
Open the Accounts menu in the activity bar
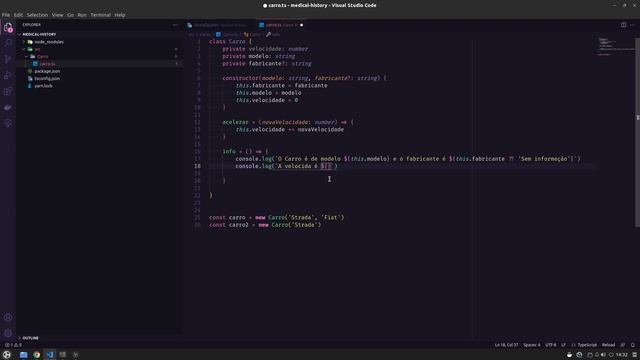(8, 317)
